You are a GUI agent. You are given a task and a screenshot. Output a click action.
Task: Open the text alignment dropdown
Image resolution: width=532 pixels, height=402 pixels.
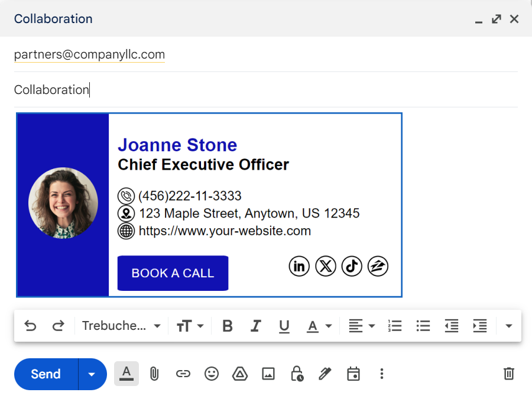pyautogui.click(x=362, y=326)
